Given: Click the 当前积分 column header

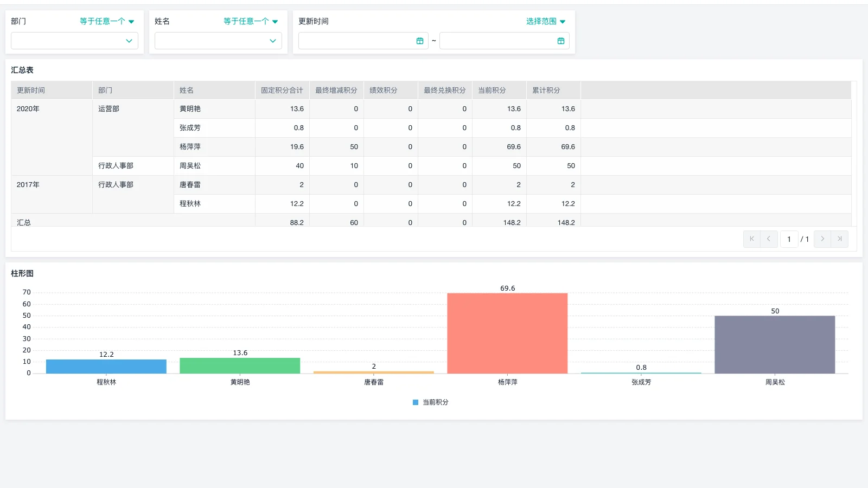Looking at the screenshot, I should pyautogui.click(x=492, y=91).
